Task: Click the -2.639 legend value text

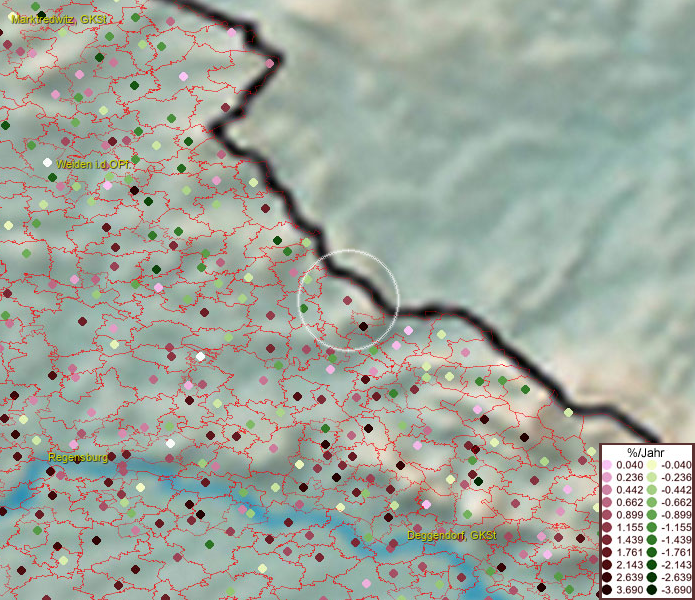Action: tap(676, 577)
